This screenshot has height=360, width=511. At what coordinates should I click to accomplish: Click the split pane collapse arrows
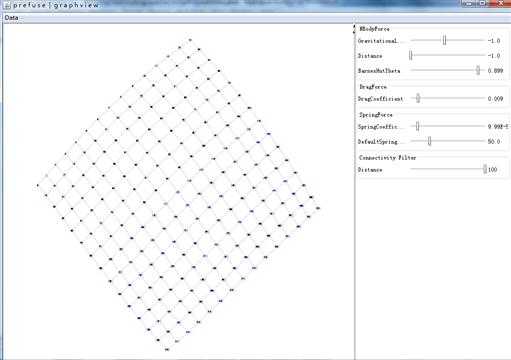coord(354,29)
